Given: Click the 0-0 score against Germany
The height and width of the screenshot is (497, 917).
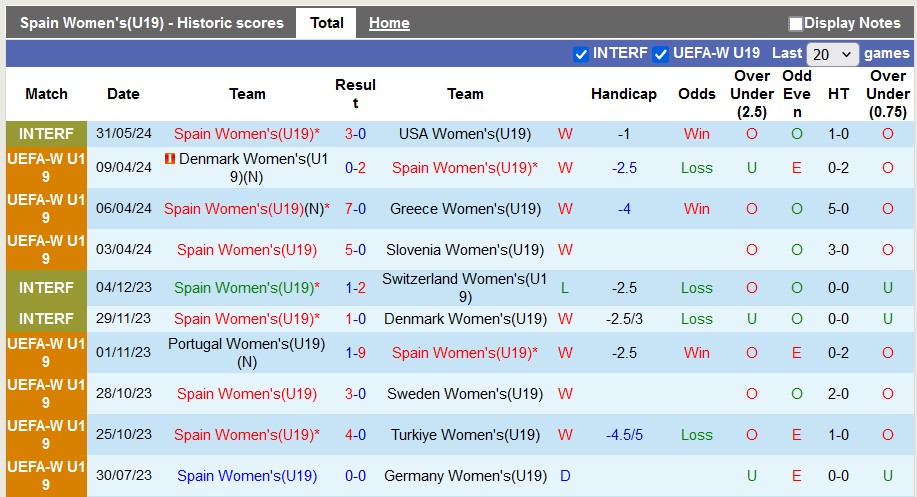Looking at the screenshot, I should (355, 475).
